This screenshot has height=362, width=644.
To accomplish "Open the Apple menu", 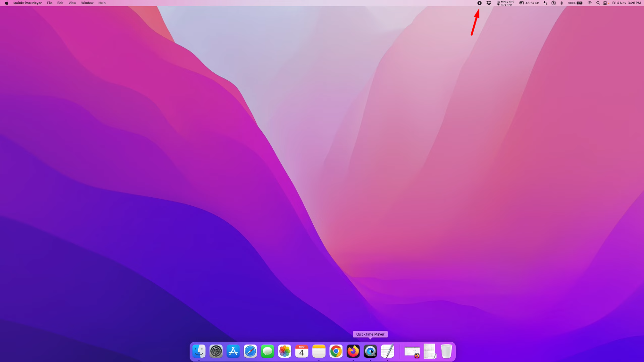I will pyautogui.click(x=7, y=3).
